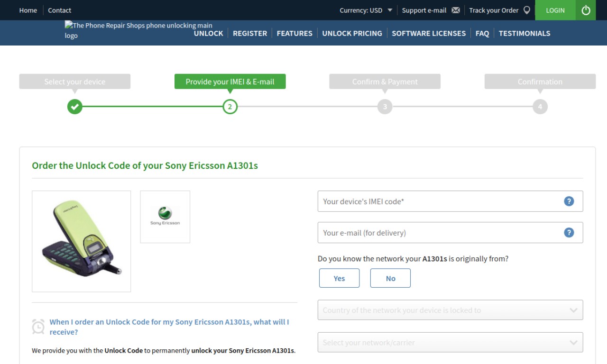
Task: Open the UNLOCK PRICING menu item
Action: click(x=352, y=33)
